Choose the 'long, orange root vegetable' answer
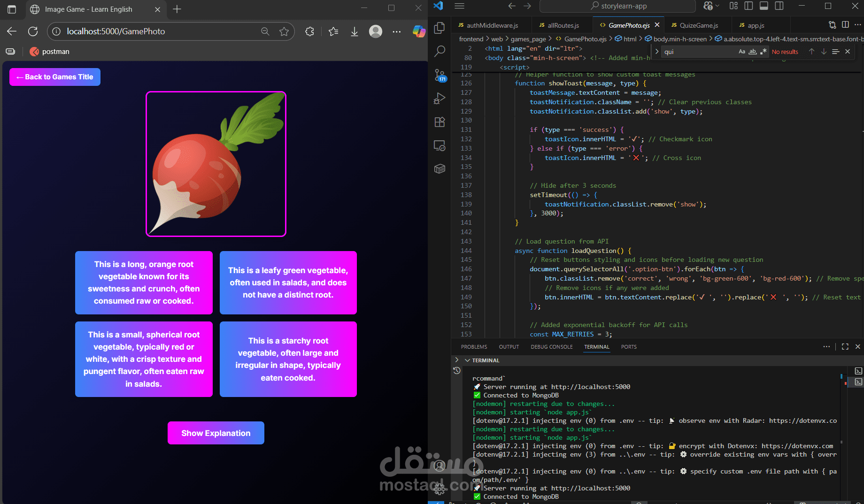Screen dimensions: 864x504 pos(144,283)
